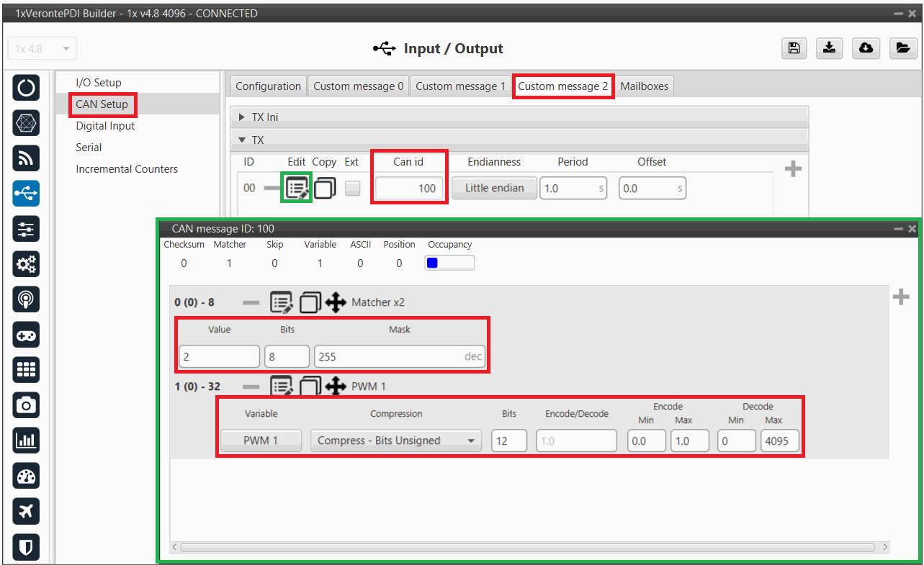Screen dimensions: 924x565
Task: Toggle the Ext checkbox for message 00
Action: pos(352,189)
